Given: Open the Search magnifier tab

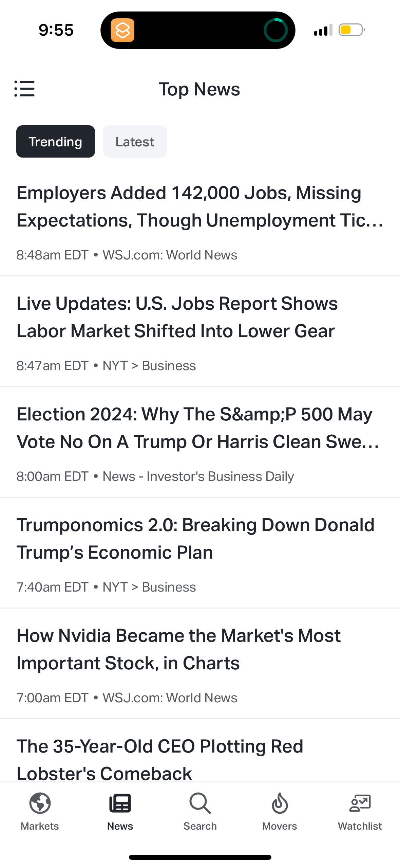Looking at the screenshot, I should [x=200, y=803].
